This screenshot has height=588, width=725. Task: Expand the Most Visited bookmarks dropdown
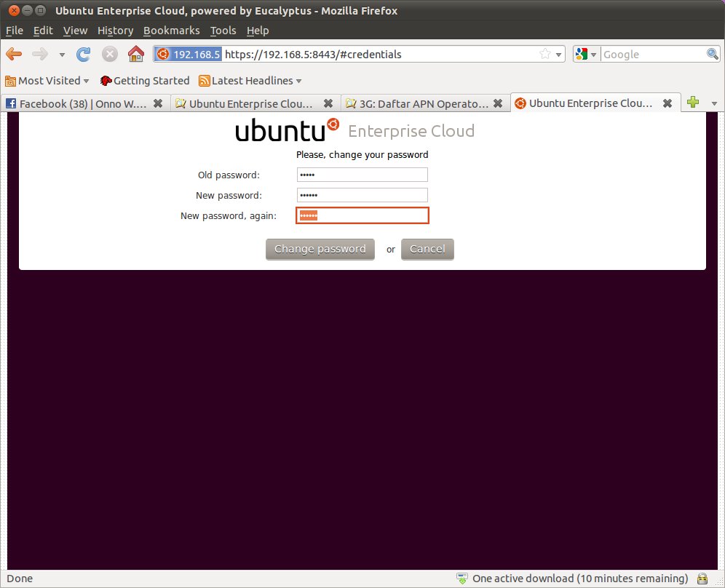[86, 81]
